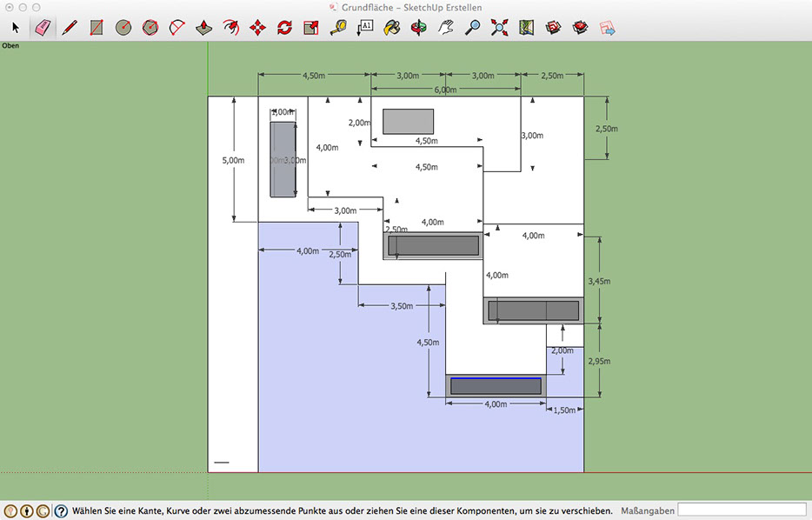Select the arrow Select tool

click(x=15, y=28)
